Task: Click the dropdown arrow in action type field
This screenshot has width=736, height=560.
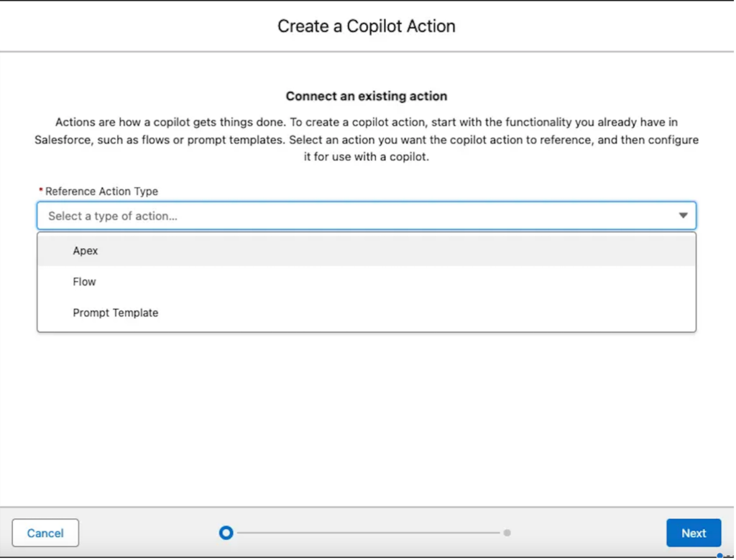Action: 683,216
